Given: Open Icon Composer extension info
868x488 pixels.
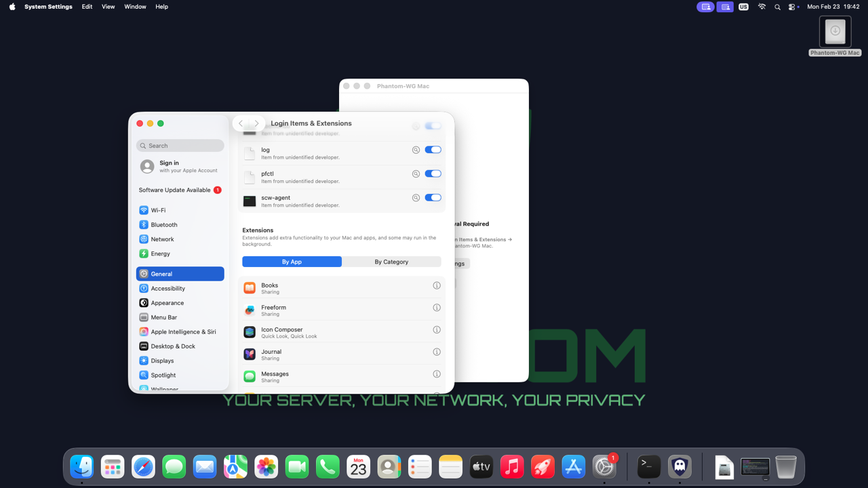Looking at the screenshot, I should coord(437,330).
